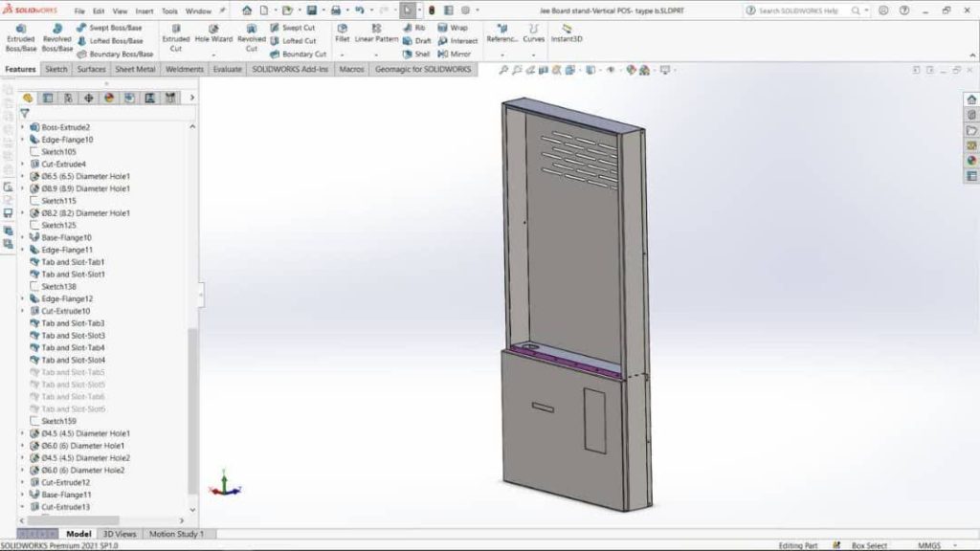Open the Window menu
The image size is (980, 551).
click(x=198, y=11)
